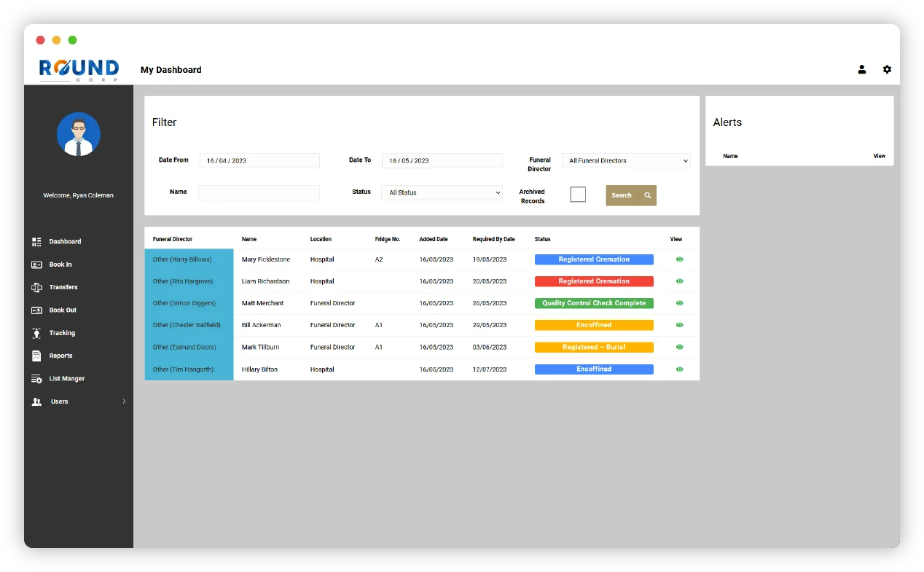Click the Book In sidebar icon
Screen dimensions: 924x572
(x=36, y=265)
